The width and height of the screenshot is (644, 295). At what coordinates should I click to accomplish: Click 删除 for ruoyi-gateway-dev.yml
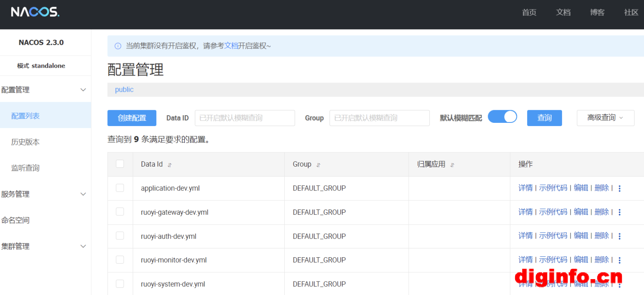pyautogui.click(x=601, y=212)
